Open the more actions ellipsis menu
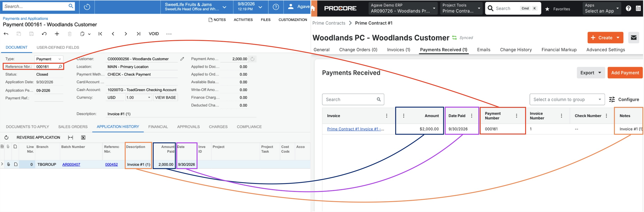644x212 pixels. pyautogui.click(x=169, y=34)
